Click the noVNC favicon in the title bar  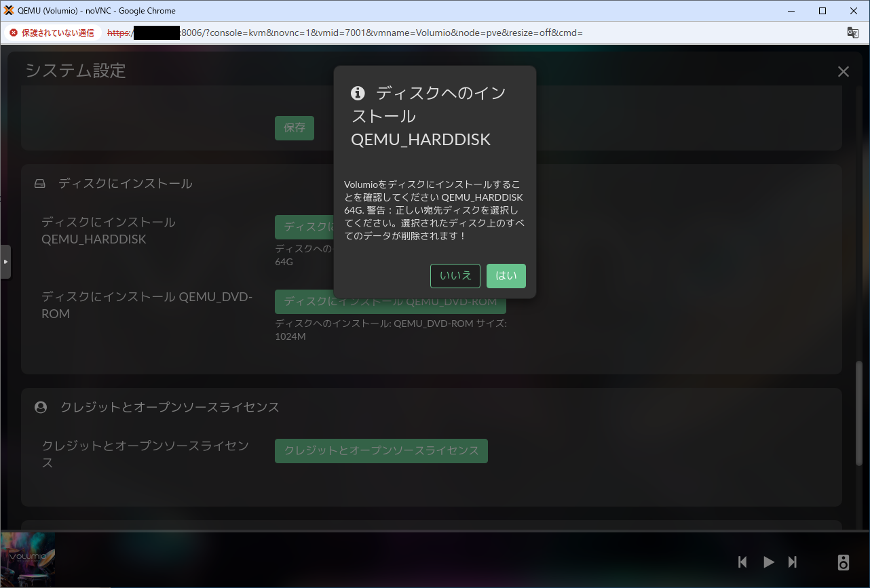click(x=9, y=10)
